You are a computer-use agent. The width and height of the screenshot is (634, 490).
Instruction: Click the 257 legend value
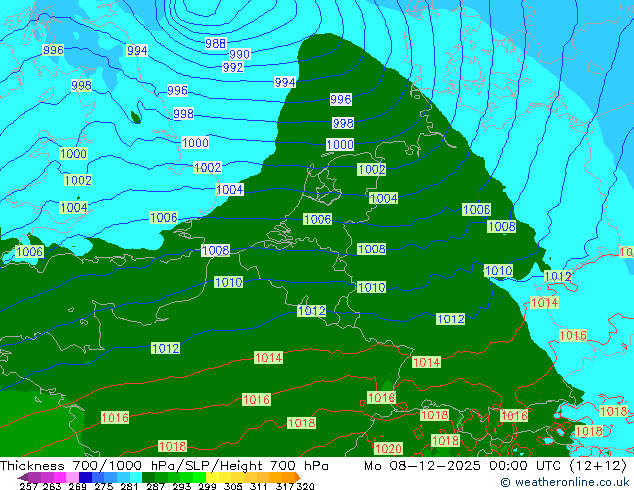(x=28, y=486)
